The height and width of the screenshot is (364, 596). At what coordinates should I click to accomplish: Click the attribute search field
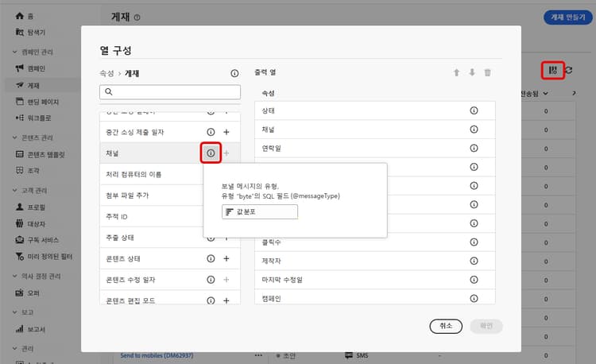point(170,92)
